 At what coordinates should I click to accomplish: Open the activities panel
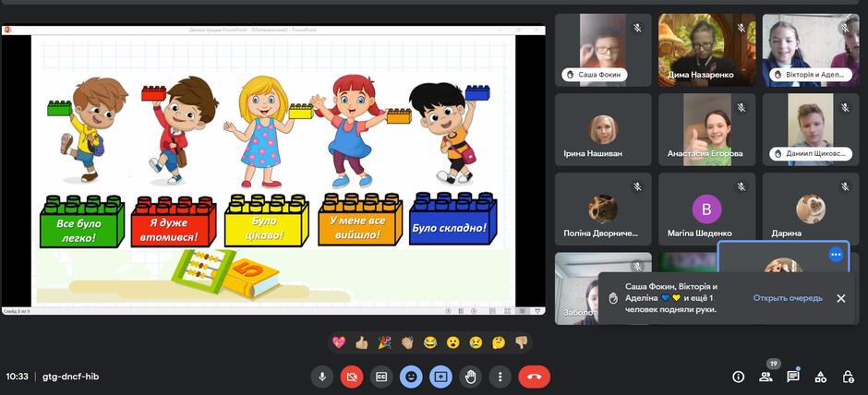pos(820,377)
